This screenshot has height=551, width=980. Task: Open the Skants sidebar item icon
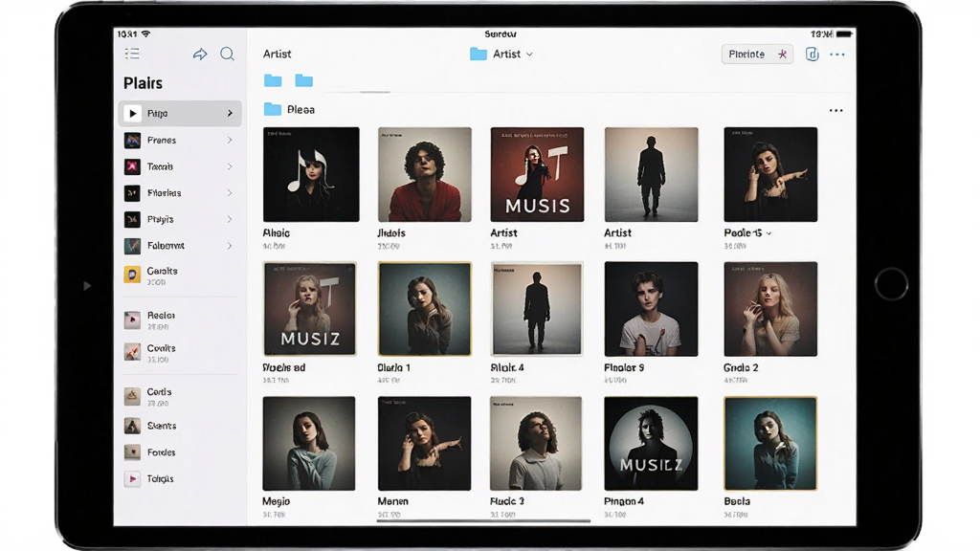132,426
